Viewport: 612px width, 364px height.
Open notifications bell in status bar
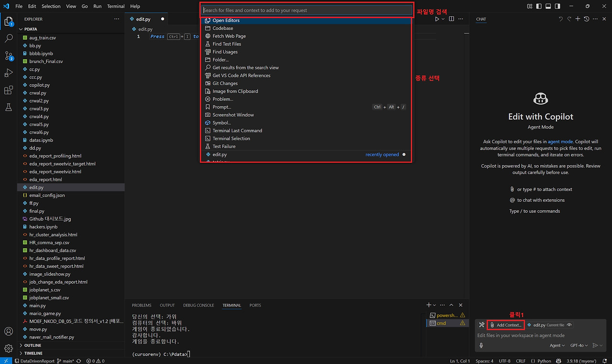605,361
